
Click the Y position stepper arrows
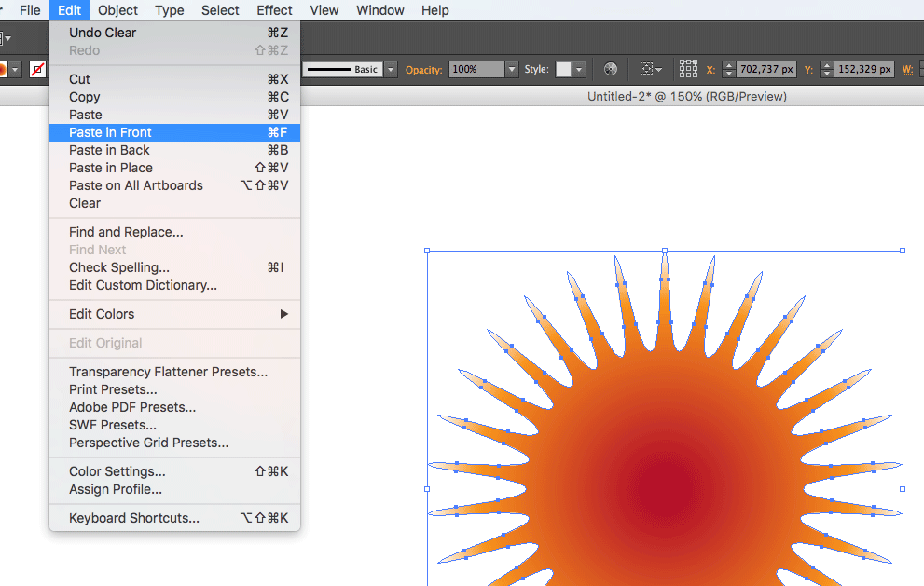826,70
